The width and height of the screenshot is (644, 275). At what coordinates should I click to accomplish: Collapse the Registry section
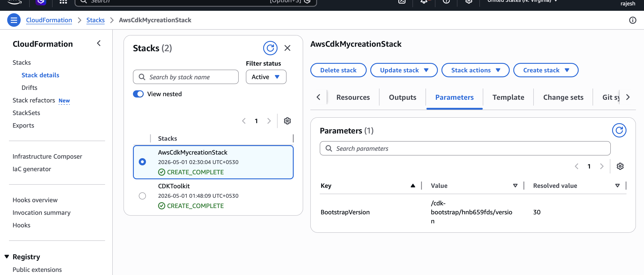(7, 257)
